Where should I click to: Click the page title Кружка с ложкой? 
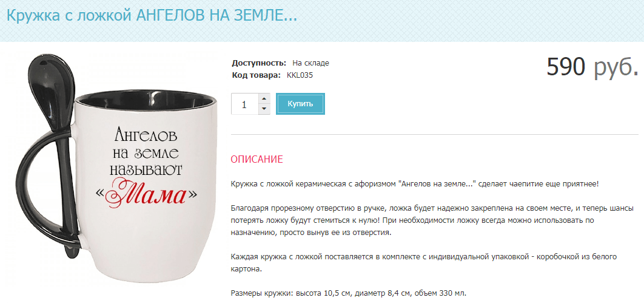[x=152, y=16]
